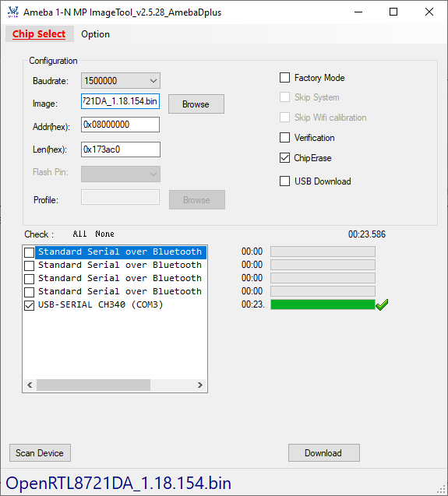
Task: Open the Baudrate dropdown
Action: [121, 81]
